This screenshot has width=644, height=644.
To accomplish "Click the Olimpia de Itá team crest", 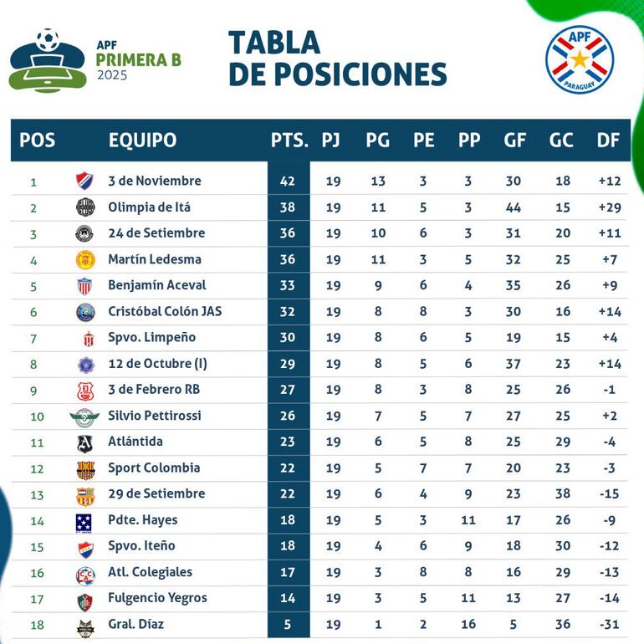I will (85, 207).
